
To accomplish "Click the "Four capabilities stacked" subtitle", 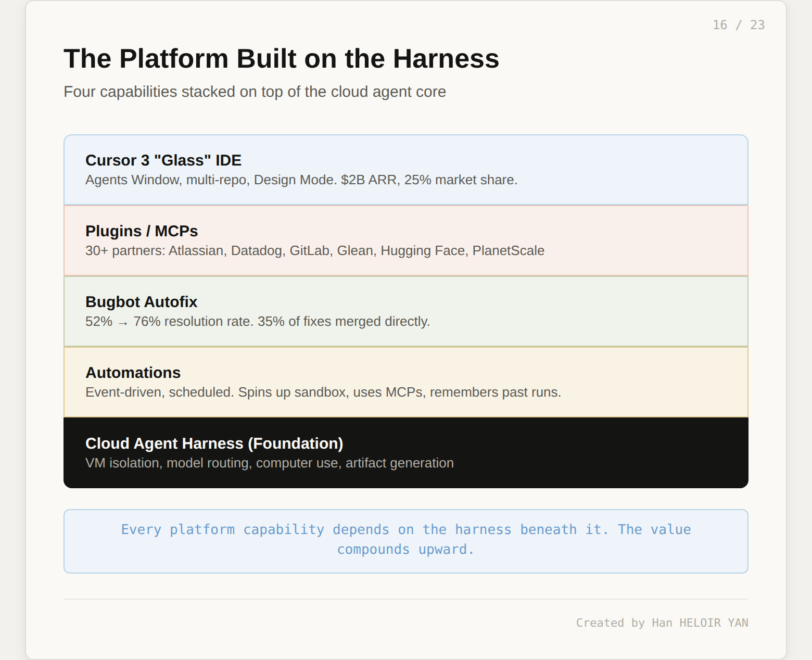I will (x=255, y=92).
